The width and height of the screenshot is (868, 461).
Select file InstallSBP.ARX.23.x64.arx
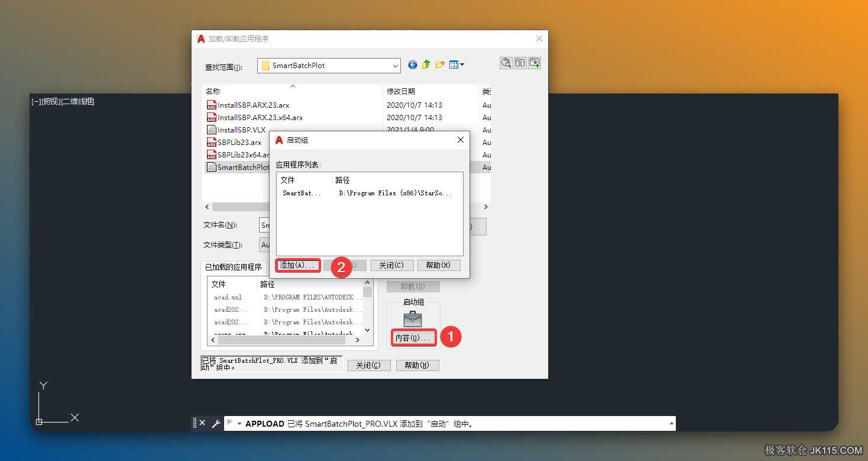pos(255,117)
